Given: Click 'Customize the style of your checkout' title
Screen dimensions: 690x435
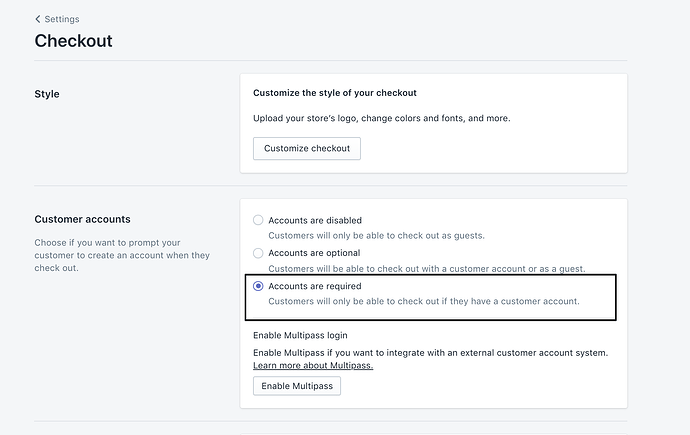Looking at the screenshot, I should pyautogui.click(x=335, y=93).
